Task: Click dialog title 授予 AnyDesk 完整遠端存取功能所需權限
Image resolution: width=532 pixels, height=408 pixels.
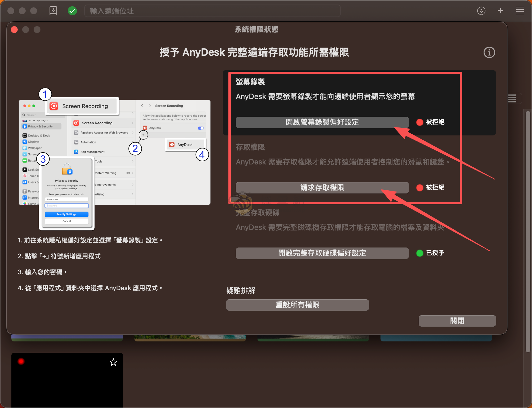Action: [x=254, y=52]
